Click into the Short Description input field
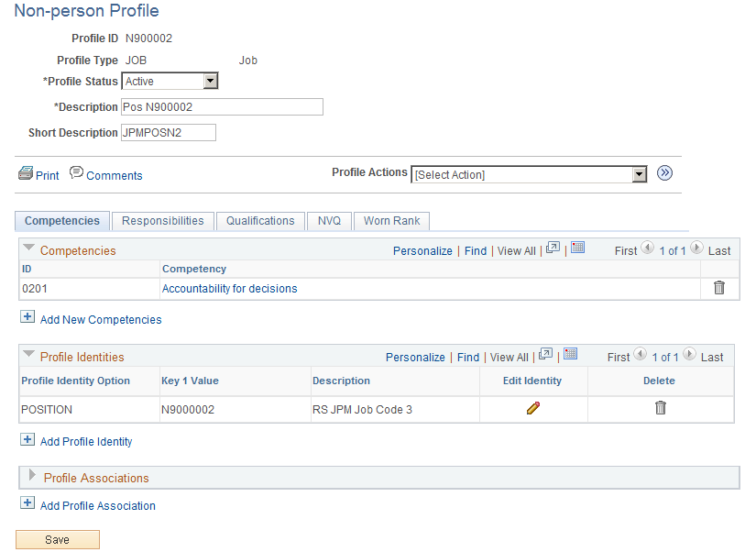 click(169, 132)
